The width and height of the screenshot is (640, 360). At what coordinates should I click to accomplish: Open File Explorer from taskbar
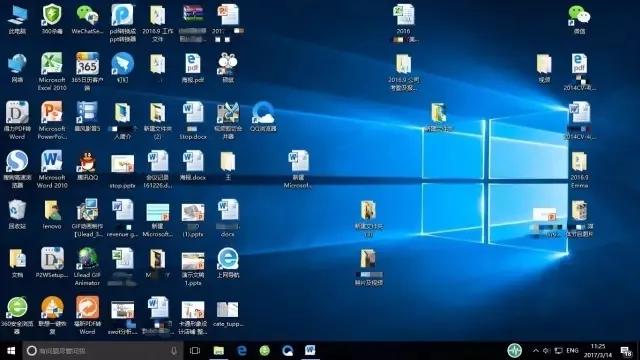pos(219,351)
